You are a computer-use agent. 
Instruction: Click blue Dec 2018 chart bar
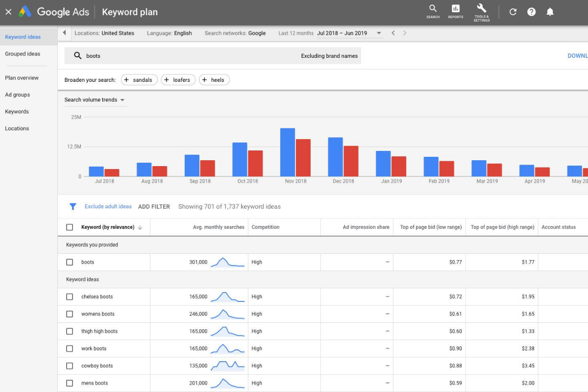pos(336,157)
